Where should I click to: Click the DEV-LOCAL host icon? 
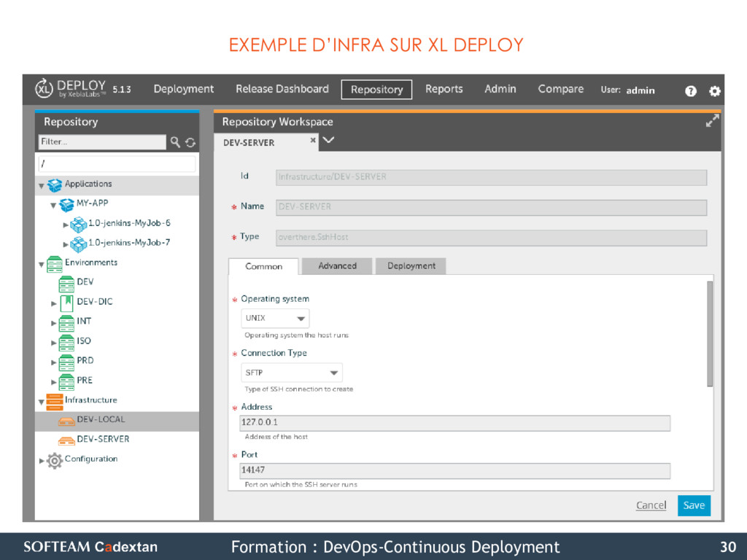point(66,421)
